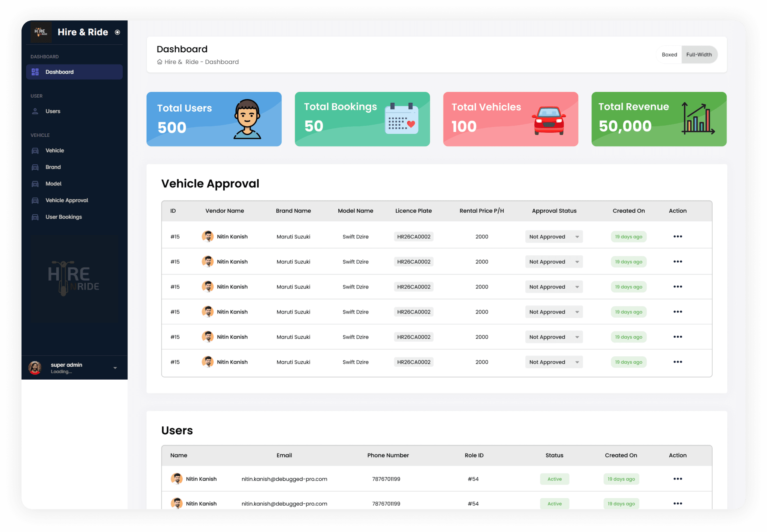Toggle the sidebar pin radio icon
Image resolution: width=767 pixels, height=532 pixels.
click(x=117, y=32)
